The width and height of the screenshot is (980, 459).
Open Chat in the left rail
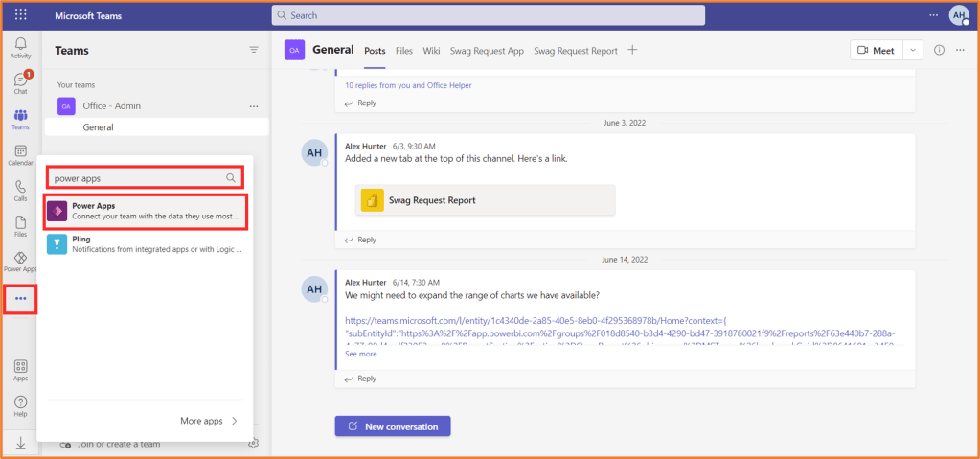20,83
